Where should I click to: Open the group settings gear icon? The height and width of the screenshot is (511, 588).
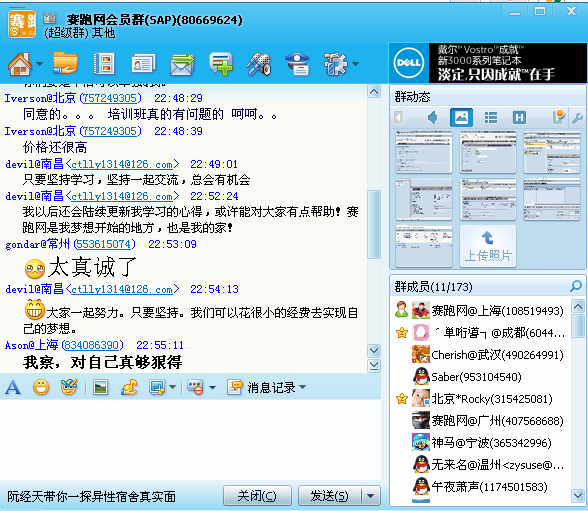(x=335, y=64)
